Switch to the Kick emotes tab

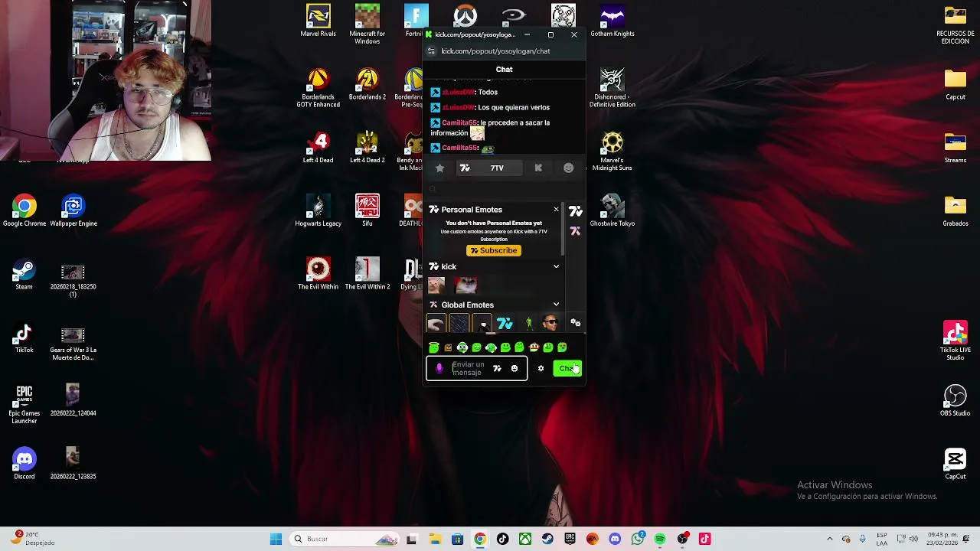tap(538, 168)
